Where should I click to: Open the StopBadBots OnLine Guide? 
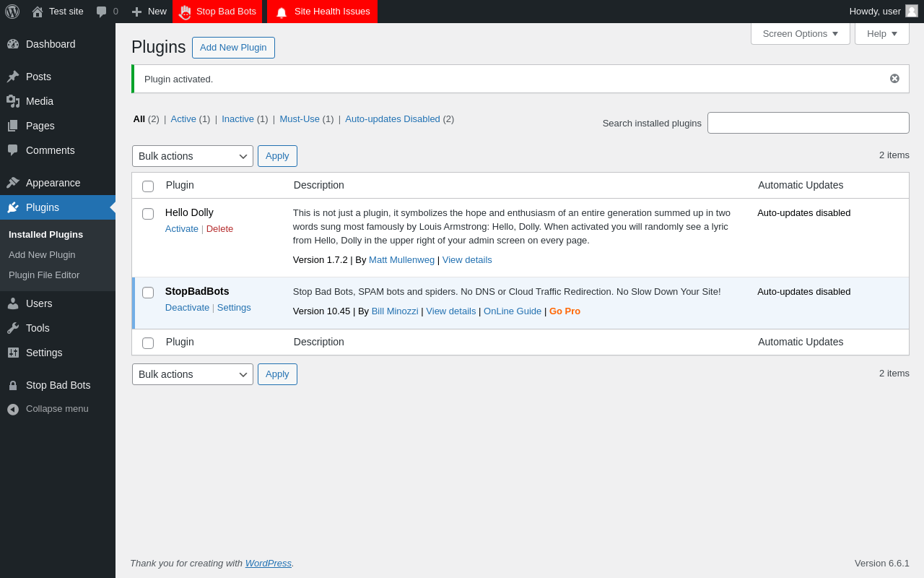point(513,311)
